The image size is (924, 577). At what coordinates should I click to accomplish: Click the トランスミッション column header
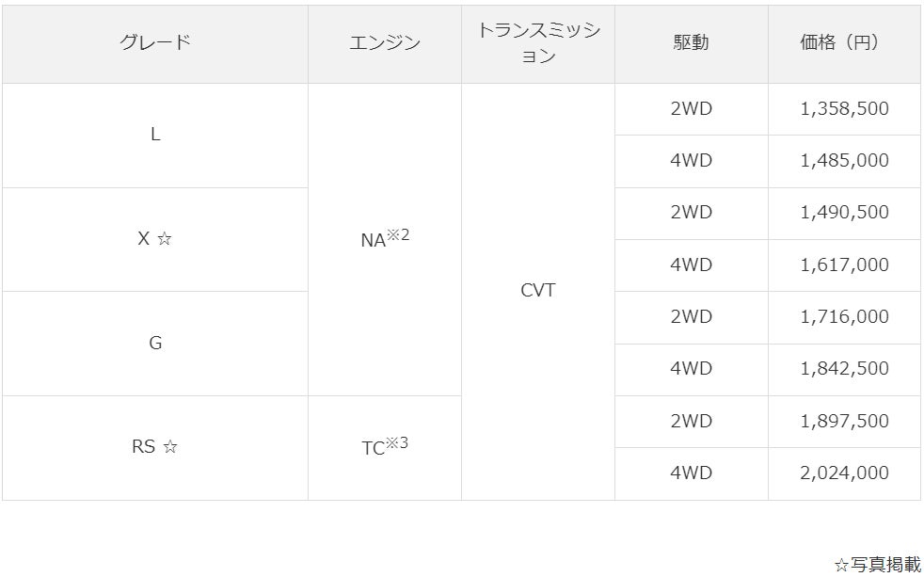[x=538, y=42]
